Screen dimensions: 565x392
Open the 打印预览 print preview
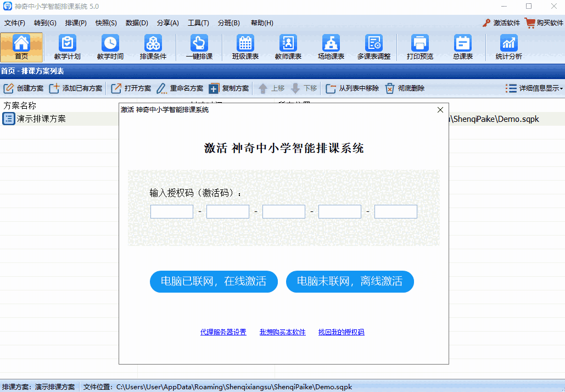(419, 47)
